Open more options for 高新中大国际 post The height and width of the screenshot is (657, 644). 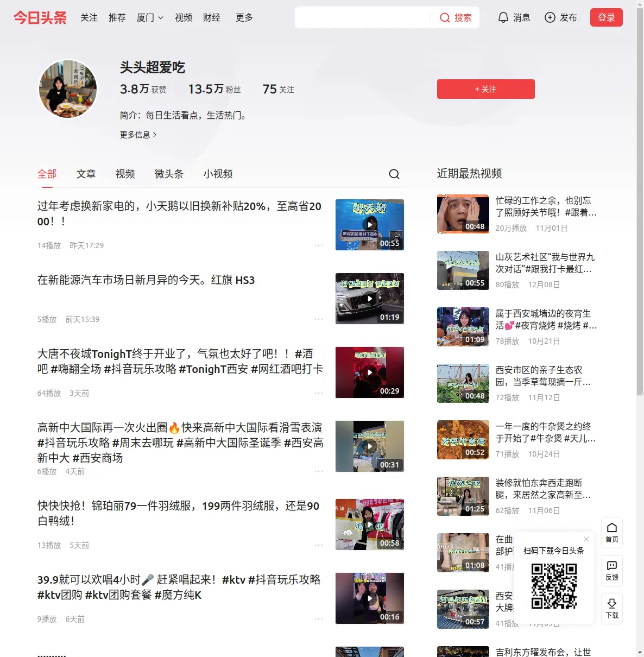(319, 471)
